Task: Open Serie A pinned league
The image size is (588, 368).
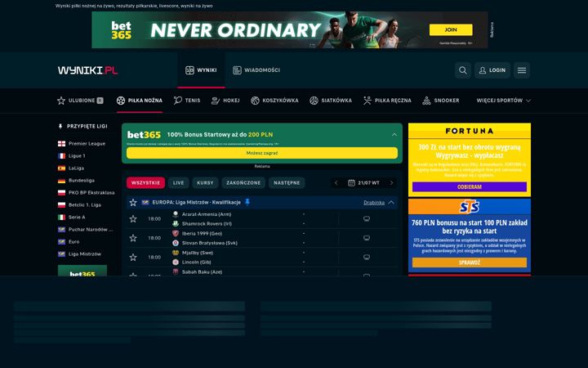Action: click(x=72, y=217)
